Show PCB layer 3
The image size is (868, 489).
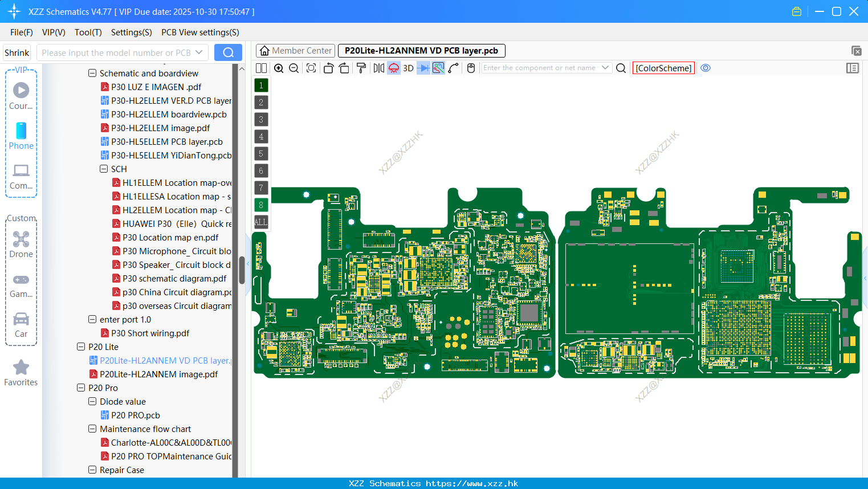tap(261, 120)
